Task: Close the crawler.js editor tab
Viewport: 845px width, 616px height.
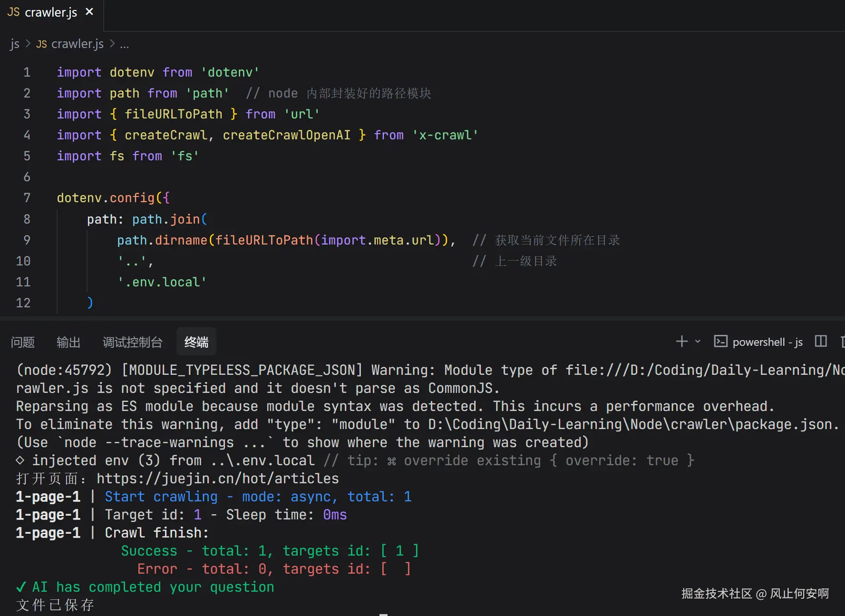Action: tap(89, 12)
